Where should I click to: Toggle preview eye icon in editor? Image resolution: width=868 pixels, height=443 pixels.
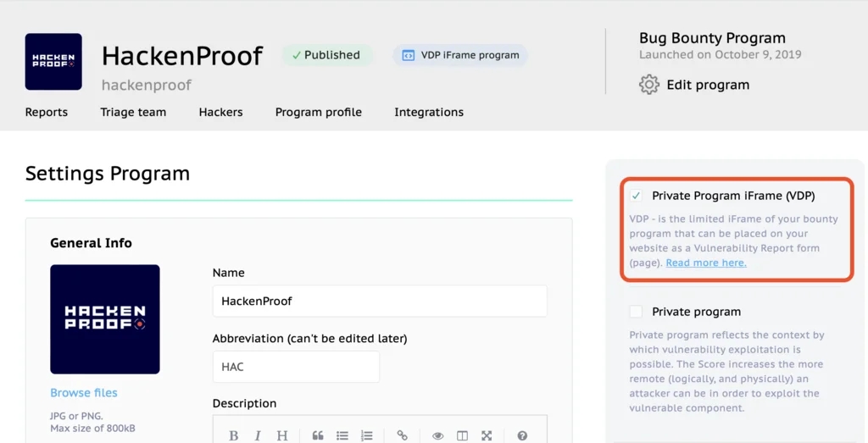point(438,436)
